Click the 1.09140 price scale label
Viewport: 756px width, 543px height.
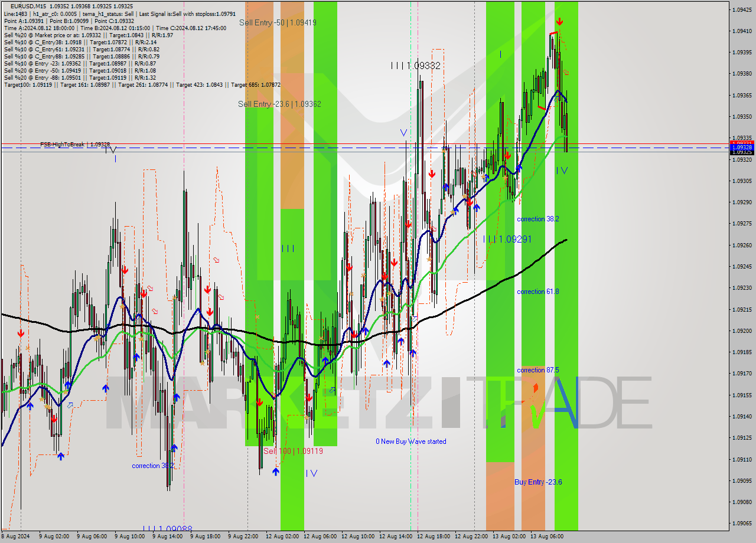pyautogui.click(x=742, y=416)
